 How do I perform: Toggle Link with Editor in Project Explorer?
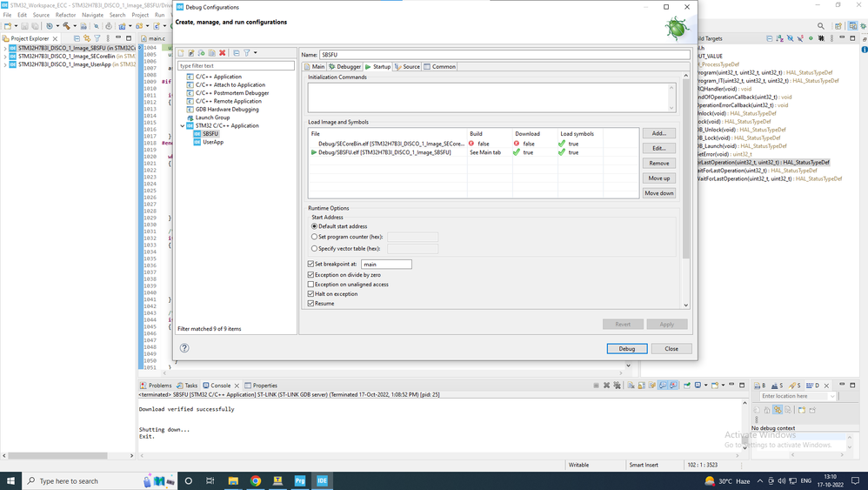87,38
